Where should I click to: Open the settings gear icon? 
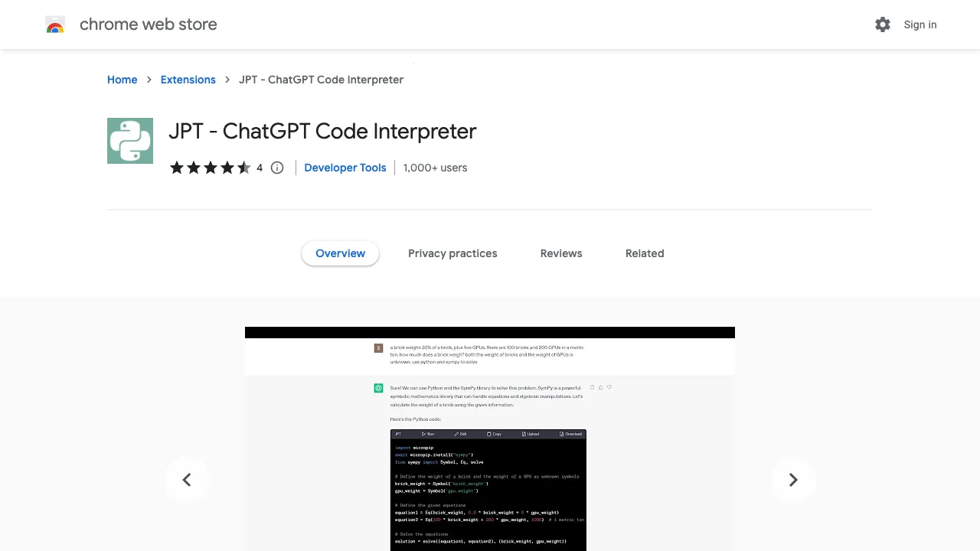click(x=883, y=24)
